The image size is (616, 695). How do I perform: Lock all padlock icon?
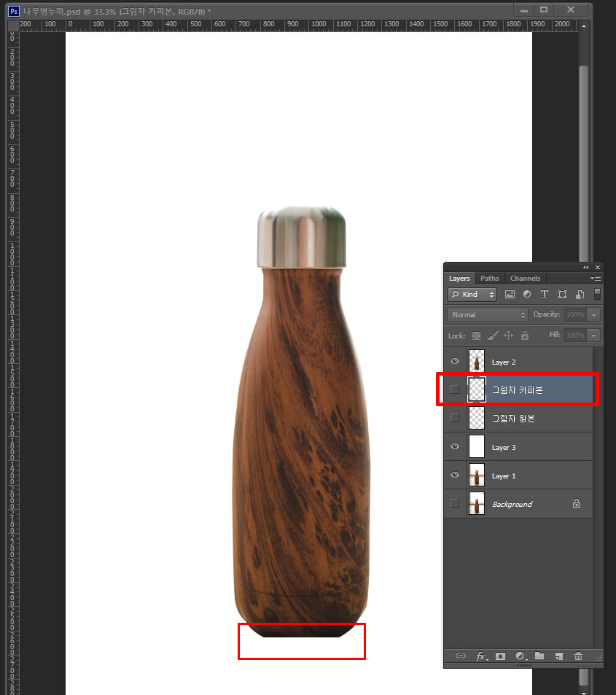pyautogui.click(x=525, y=335)
